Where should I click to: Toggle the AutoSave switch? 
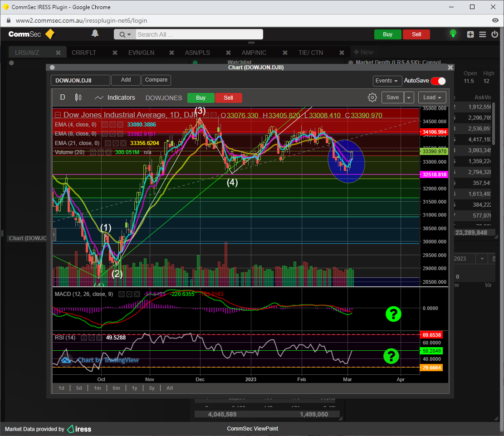pyautogui.click(x=438, y=81)
